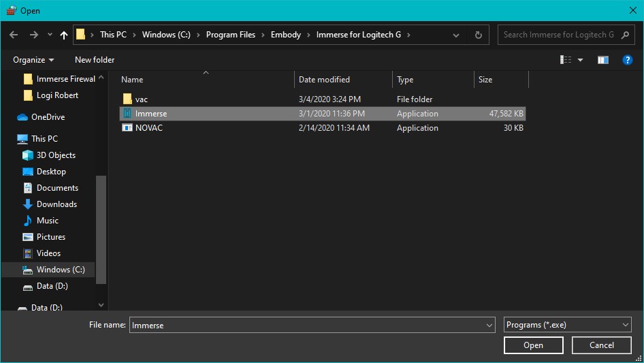The image size is (644, 363).
Task: Close the Open dialog window
Action: tap(632, 10)
